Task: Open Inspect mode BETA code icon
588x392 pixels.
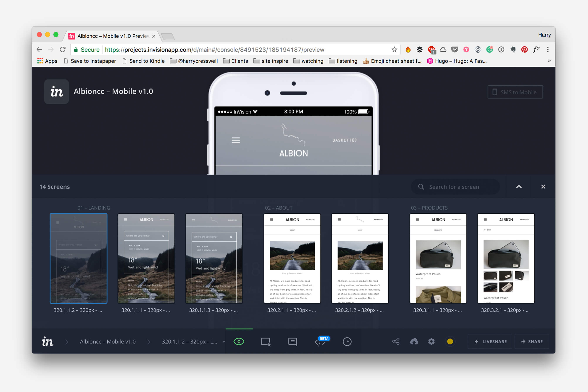Action: 322,341
